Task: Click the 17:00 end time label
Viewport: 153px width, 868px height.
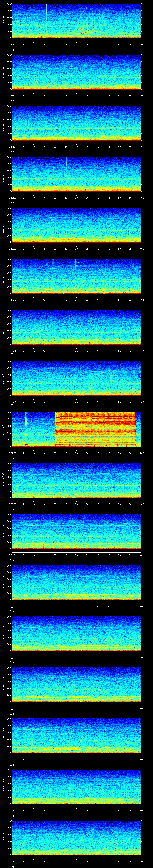Action: tap(141, 147)
